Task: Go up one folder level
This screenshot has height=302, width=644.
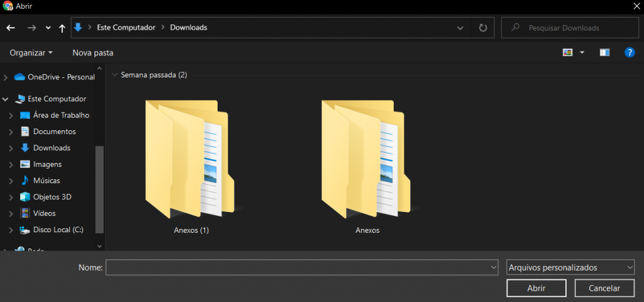Action: (x=62, y=28)
